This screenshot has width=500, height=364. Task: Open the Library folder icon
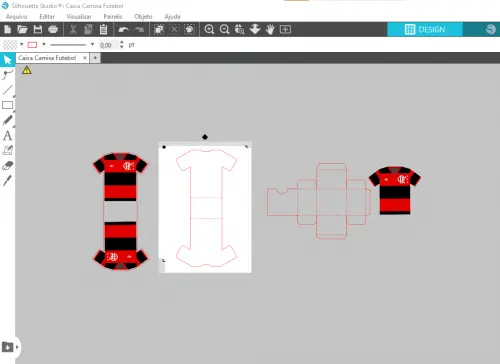(x=7, y=347)
